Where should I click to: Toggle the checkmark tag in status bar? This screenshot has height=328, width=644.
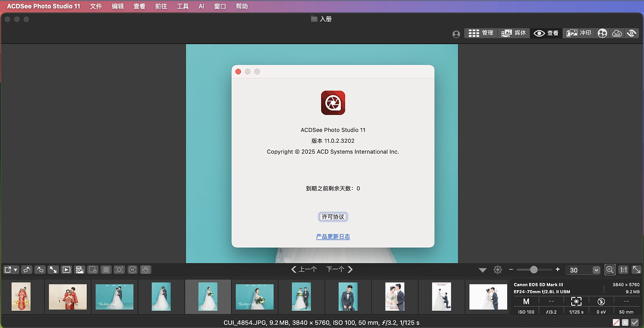[x=635, y=323]
